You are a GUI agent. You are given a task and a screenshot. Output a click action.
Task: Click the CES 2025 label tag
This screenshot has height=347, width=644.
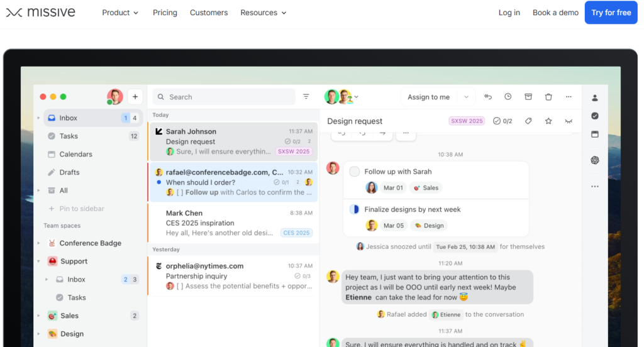[x=296, y=233]
